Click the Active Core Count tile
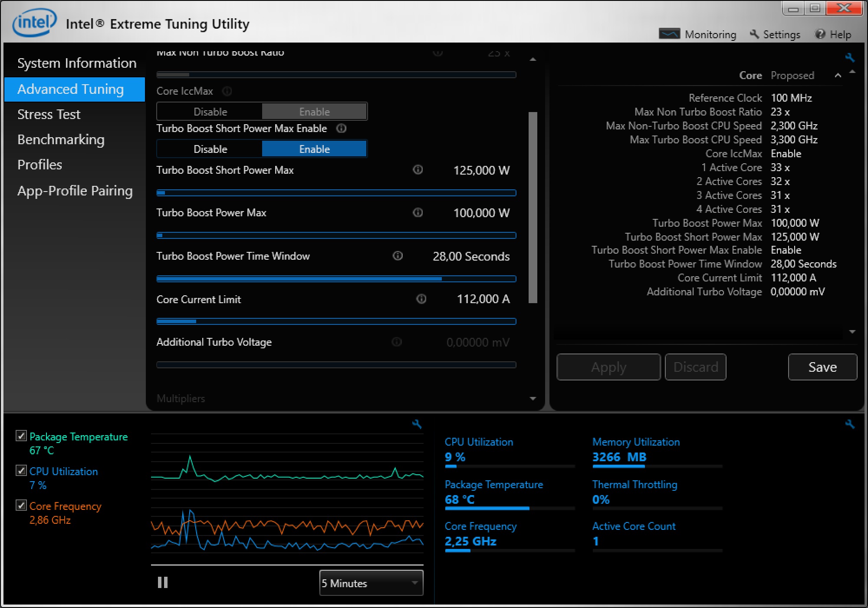 657,536
